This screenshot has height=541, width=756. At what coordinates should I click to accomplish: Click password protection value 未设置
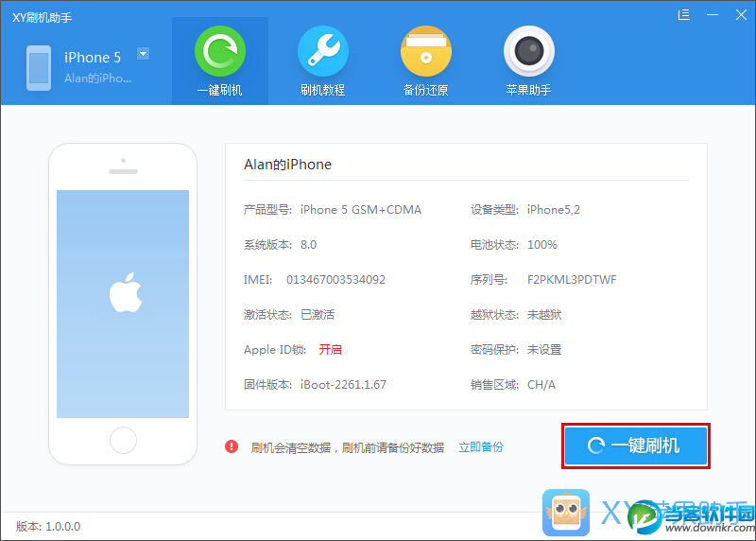click(x=544, y=349)
